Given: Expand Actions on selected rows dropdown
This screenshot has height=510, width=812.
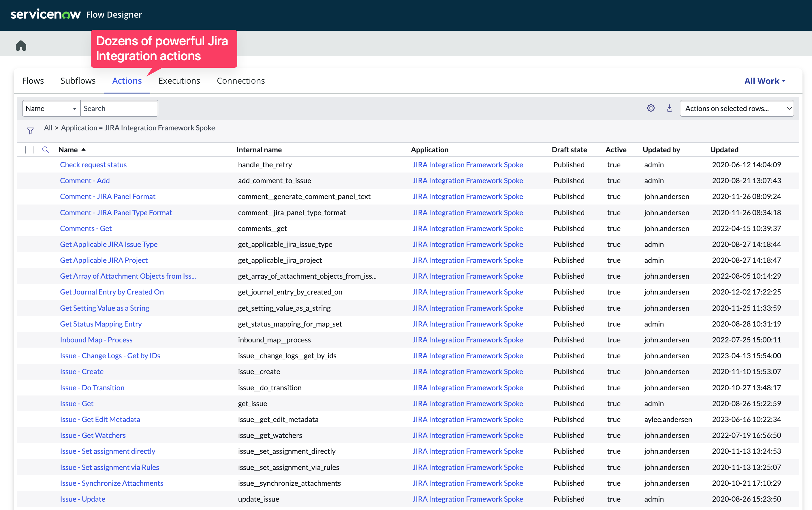Looking at the screenshot, I should click(x=736, y=108).
